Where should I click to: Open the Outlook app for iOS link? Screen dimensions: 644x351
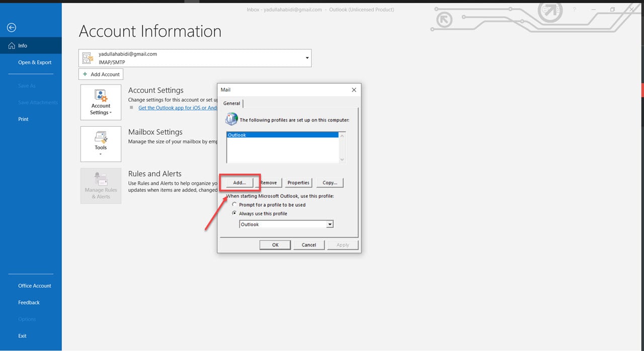coord(178,108)
